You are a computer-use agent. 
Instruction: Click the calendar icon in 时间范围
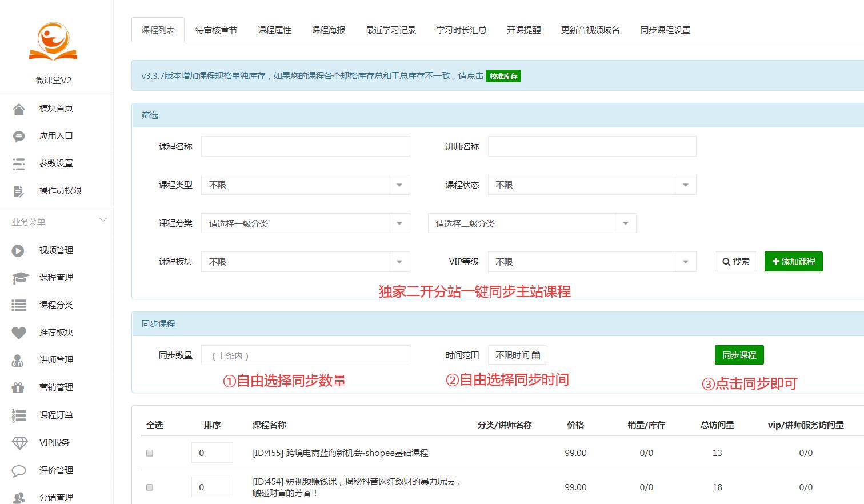[x=536, y=355]
